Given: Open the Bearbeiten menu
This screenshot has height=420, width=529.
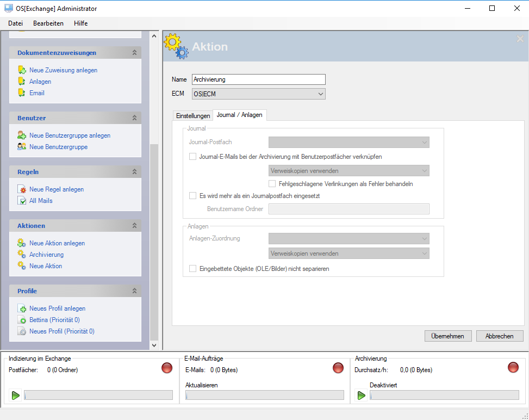Looking at the screenshot, I should pyautogui.click(x=48, y=23).
